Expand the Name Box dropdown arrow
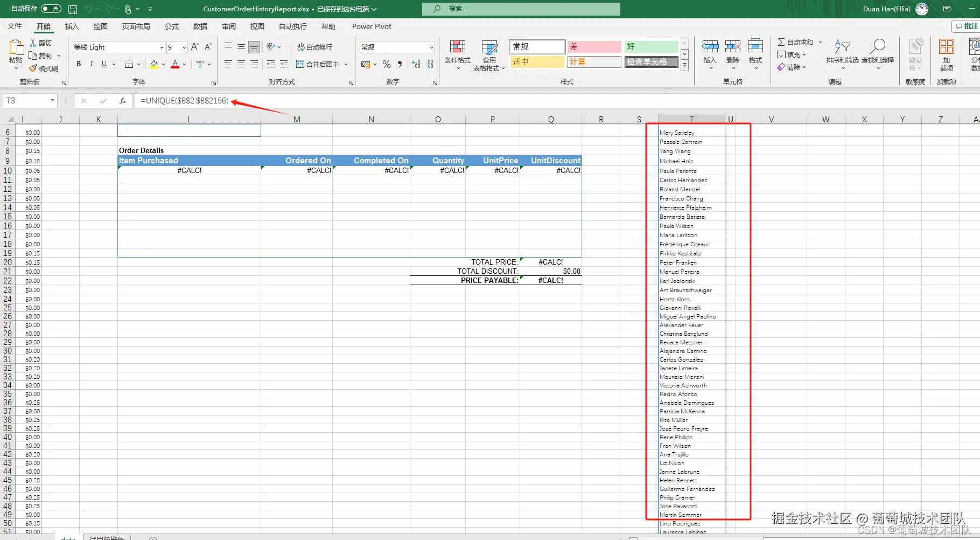 [52, 101]
